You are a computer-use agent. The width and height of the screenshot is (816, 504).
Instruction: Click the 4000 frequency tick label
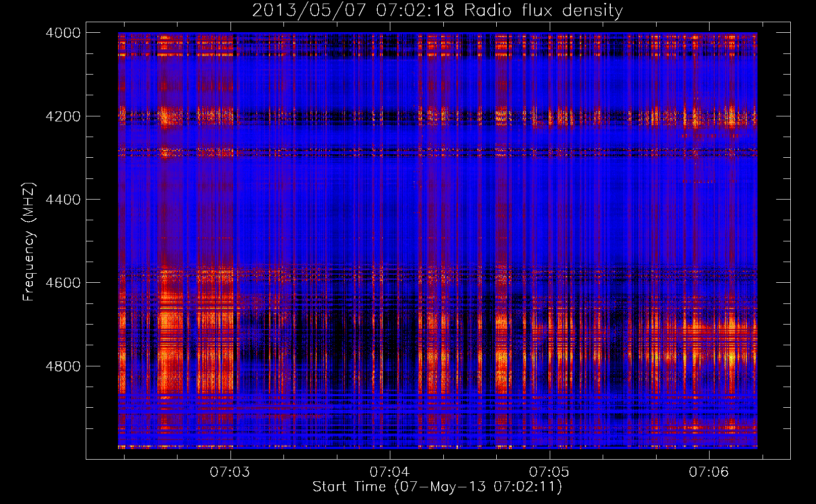coord(63,33)
